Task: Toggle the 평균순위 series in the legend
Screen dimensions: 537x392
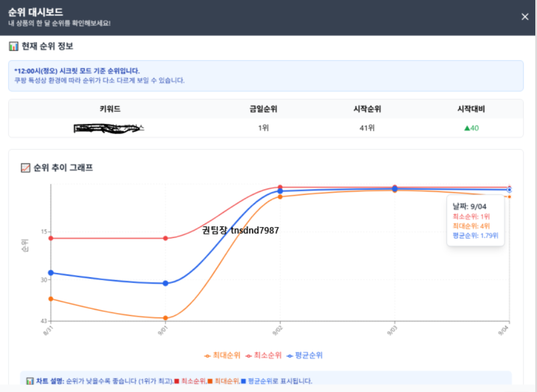Action: point(305,355)
